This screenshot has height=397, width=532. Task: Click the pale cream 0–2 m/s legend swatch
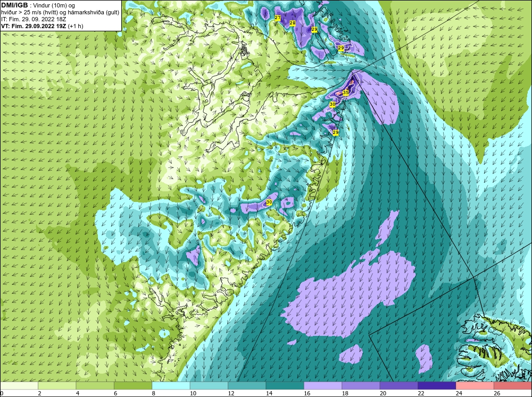[x=19, y=386]
